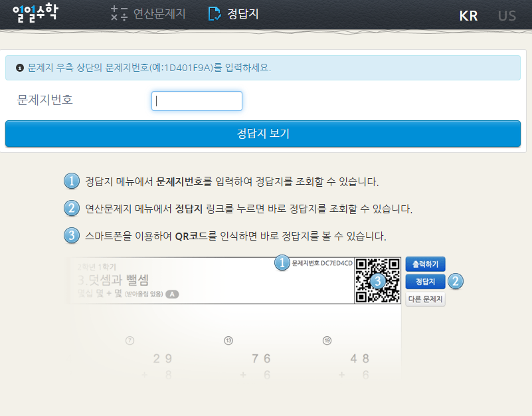Click the circled ① beside the first instruction
Screen dimensions: 532x416
[x=71, y=180]
